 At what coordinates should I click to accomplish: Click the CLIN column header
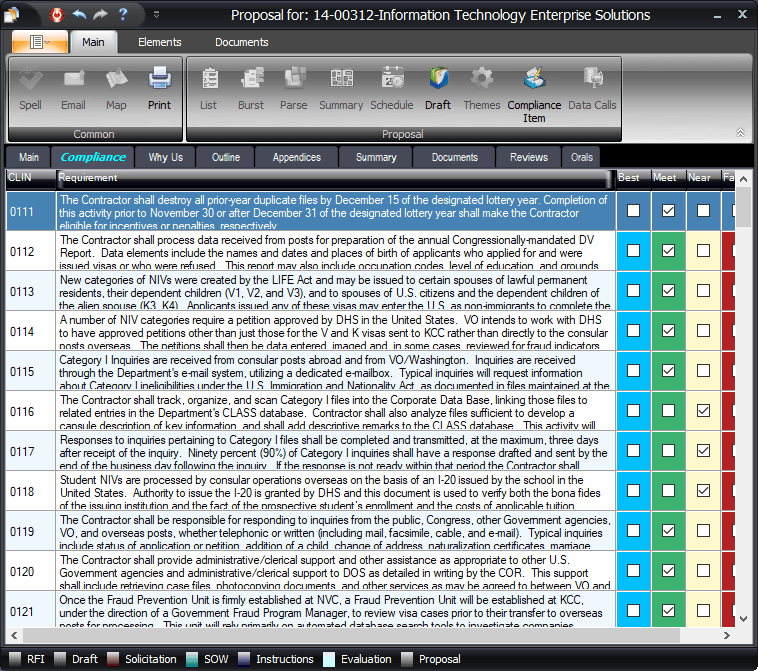point(30,178)
